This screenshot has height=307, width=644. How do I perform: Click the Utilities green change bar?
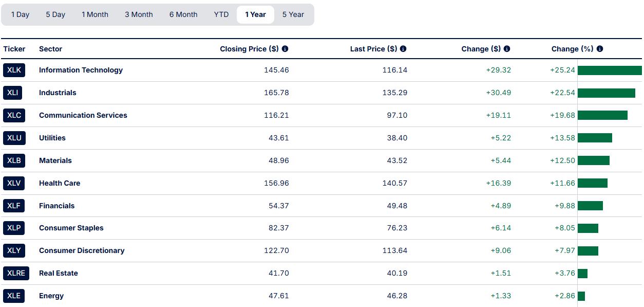point(595,138)
